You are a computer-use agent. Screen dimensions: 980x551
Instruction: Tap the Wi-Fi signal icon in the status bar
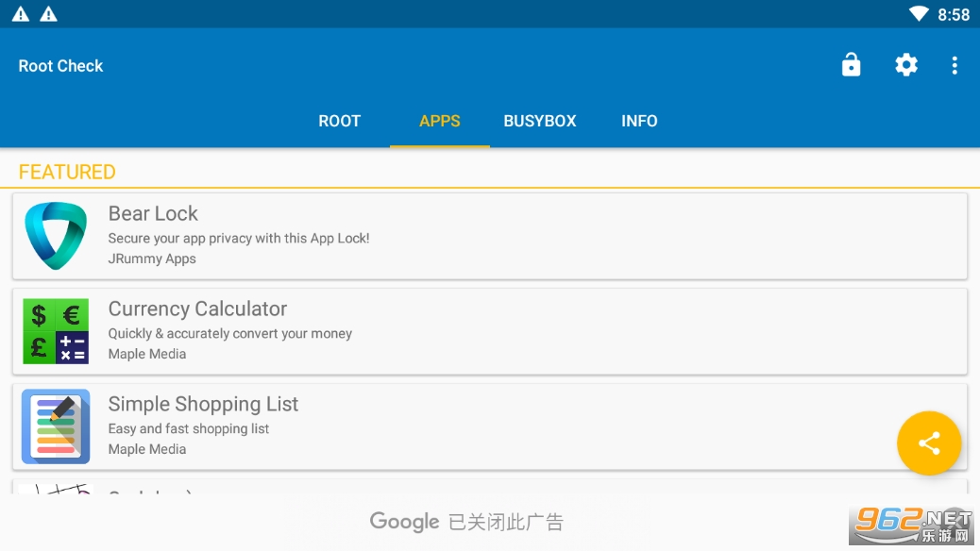pos(919,14)
